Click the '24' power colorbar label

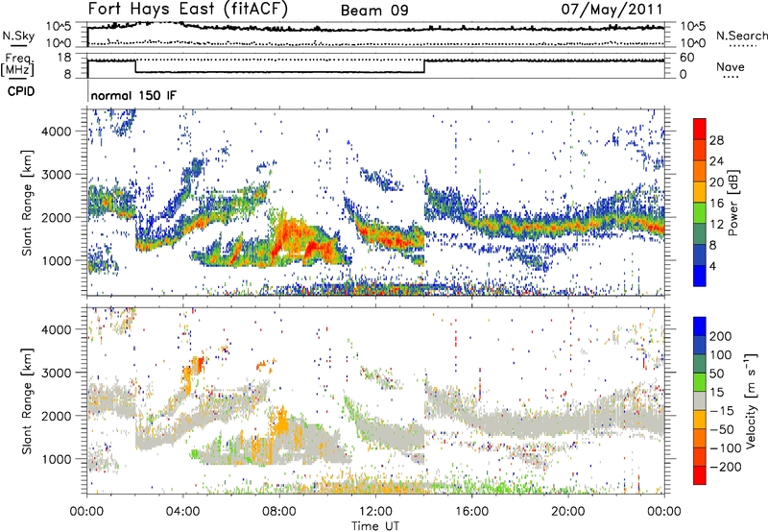tap(716, 161)
